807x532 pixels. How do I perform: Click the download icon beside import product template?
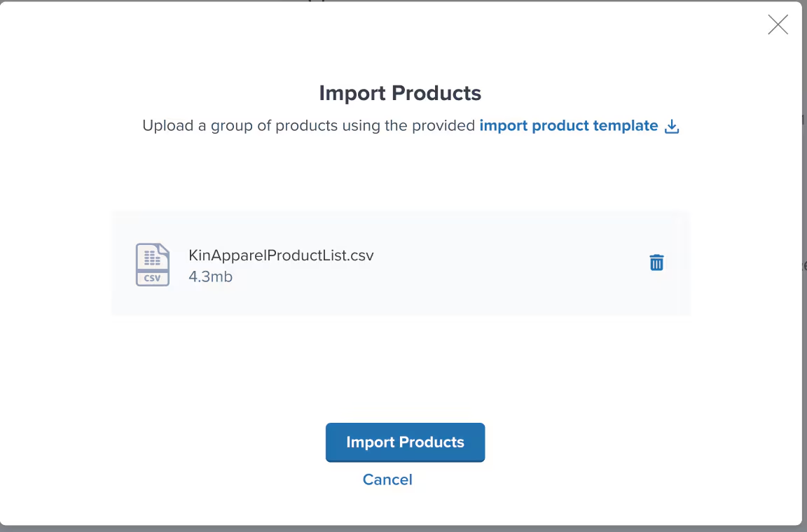[672, 126]
